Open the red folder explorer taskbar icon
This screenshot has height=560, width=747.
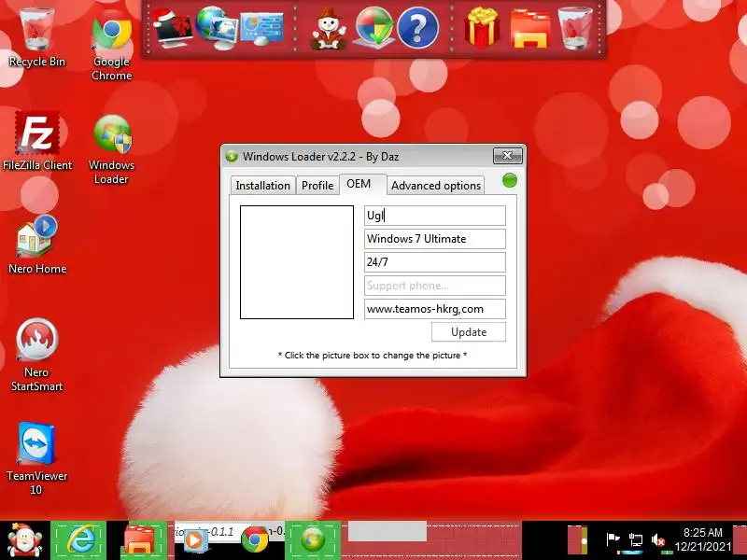tap(139, 540)
